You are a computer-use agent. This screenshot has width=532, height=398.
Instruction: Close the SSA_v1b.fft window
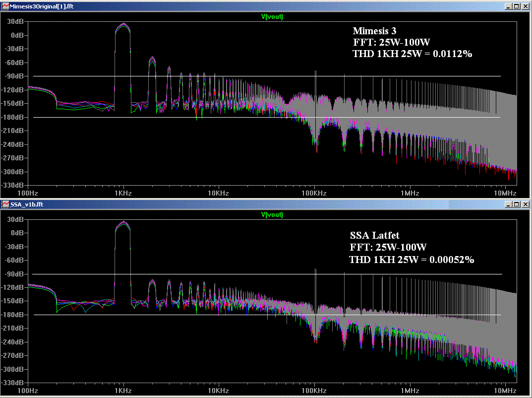(x=525, y=204)
